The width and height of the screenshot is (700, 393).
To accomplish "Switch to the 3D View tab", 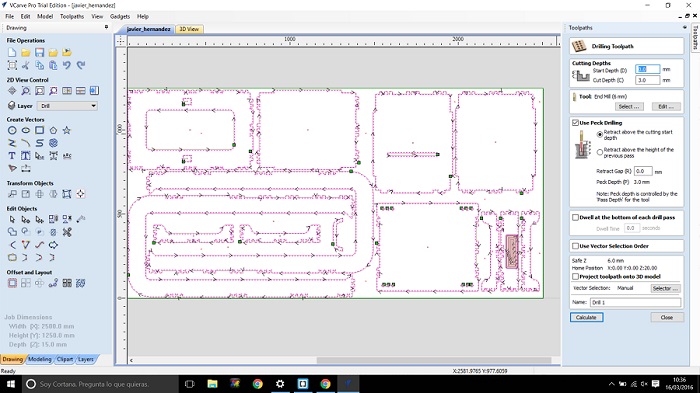I will coord(189,29).
